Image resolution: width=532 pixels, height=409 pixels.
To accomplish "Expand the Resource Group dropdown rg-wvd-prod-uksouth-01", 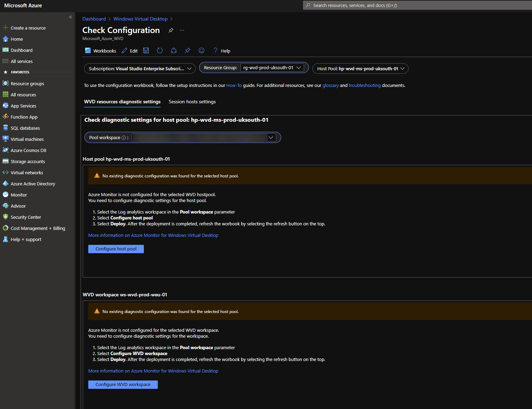I will (272, 67).
